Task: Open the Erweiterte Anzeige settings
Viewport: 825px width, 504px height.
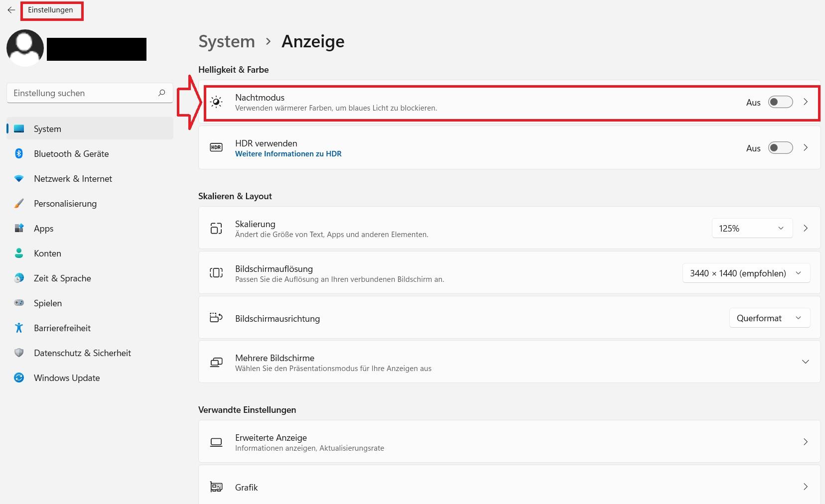Action: [508, 442]
